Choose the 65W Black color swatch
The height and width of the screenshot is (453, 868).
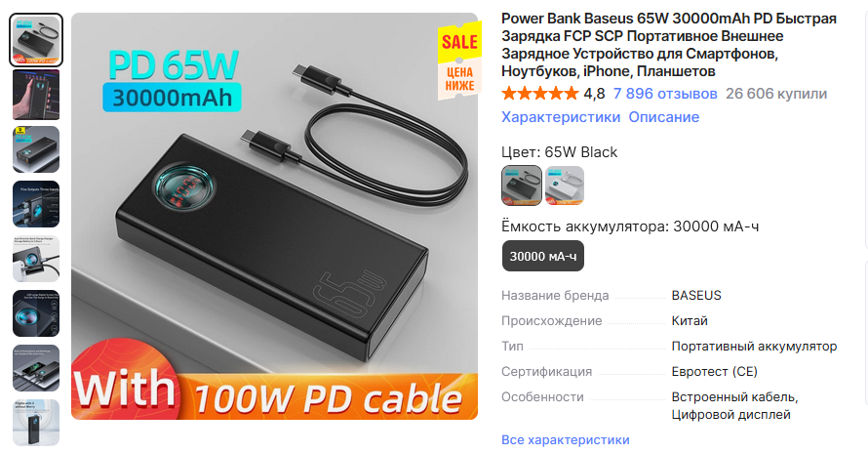point(522,185)
